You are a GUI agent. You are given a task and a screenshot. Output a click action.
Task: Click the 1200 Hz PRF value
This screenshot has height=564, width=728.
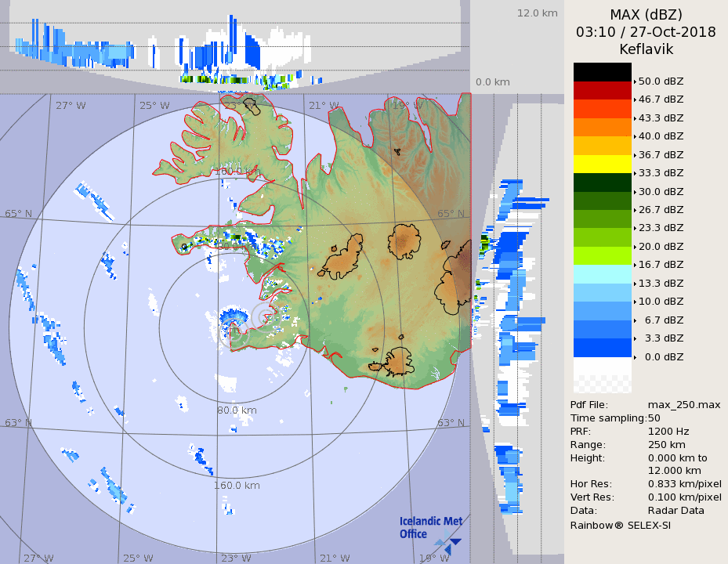668,431
